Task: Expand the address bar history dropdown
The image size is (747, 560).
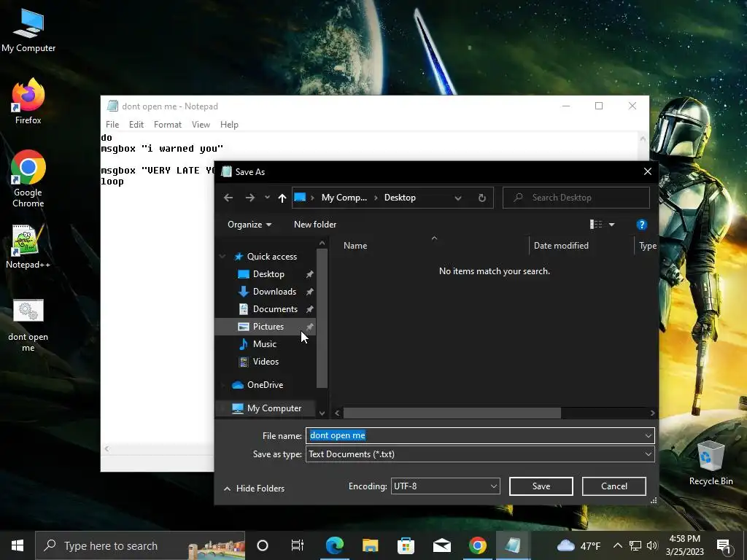Action: pos(458,198)
